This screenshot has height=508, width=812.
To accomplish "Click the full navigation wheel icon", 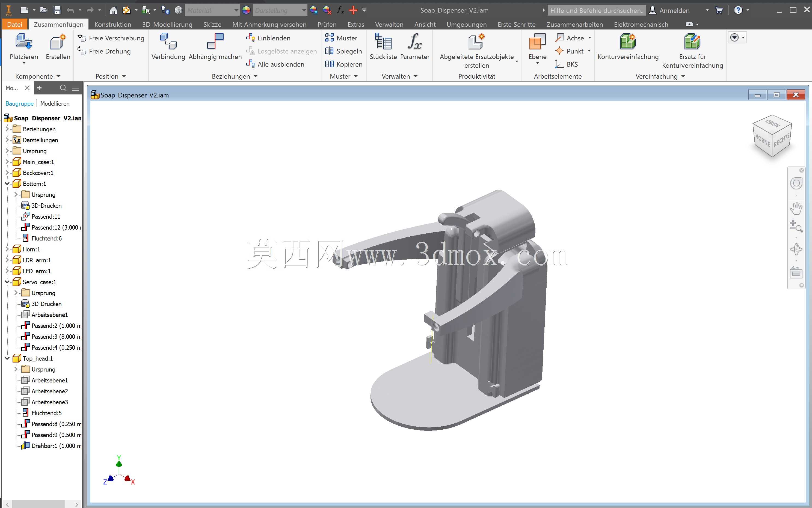I will click(x=796, y=183).
